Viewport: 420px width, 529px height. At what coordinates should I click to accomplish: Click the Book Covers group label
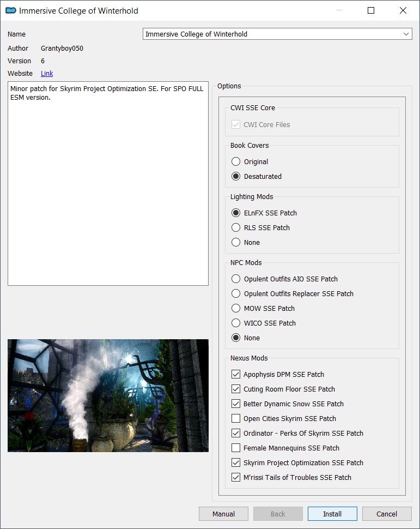(250, 146)
